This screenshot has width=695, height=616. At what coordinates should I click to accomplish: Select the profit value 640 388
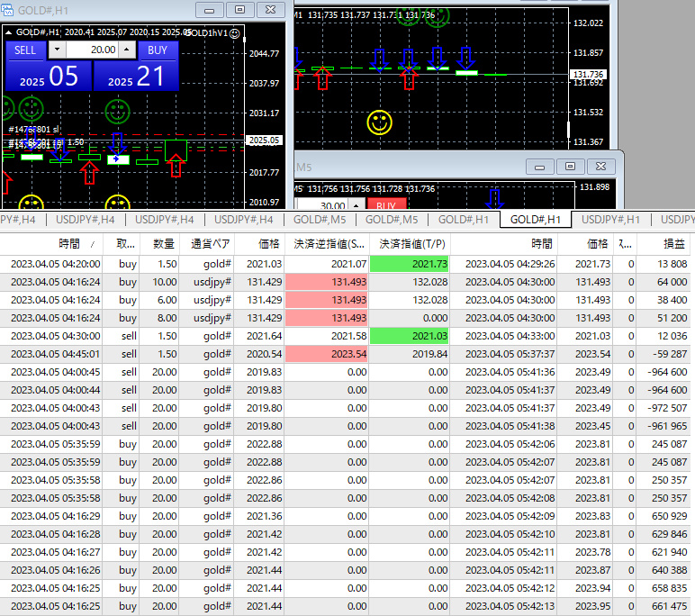tap(669, 570)
